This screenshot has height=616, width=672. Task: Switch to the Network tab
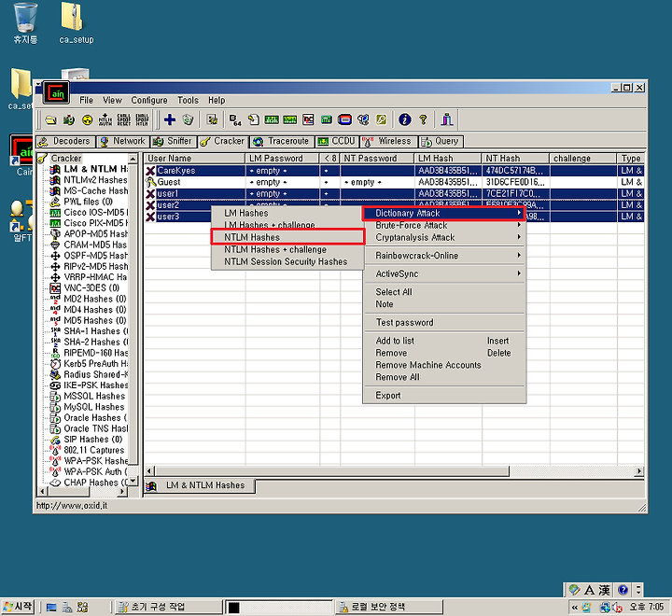(x=123, y=141)
